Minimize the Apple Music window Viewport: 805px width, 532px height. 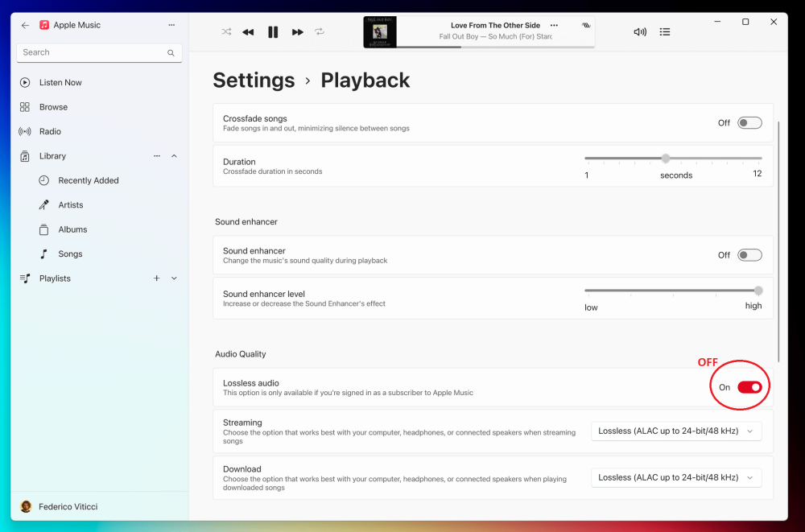[x=718, y=22]
